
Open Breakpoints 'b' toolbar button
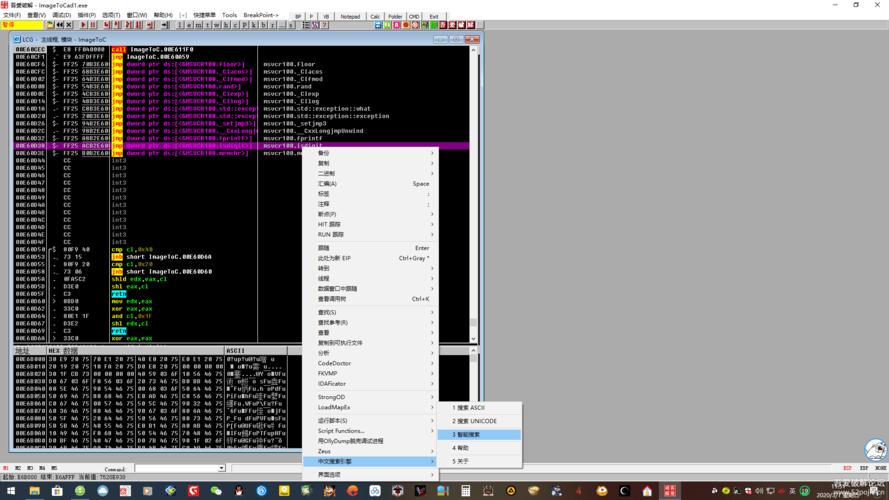click(x=263, y=25)
